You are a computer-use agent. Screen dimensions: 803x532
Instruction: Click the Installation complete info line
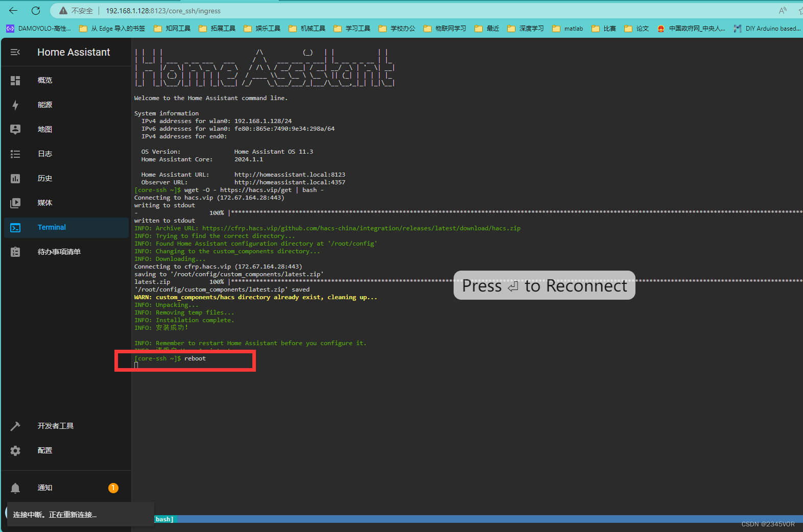point(184,320)
